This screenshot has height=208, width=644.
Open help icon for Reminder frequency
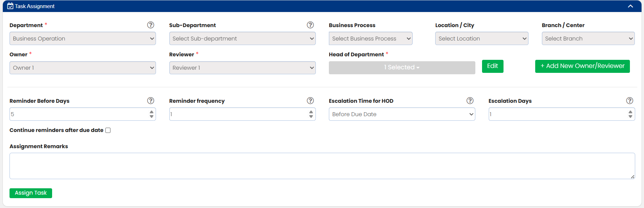tap(310, 101)
